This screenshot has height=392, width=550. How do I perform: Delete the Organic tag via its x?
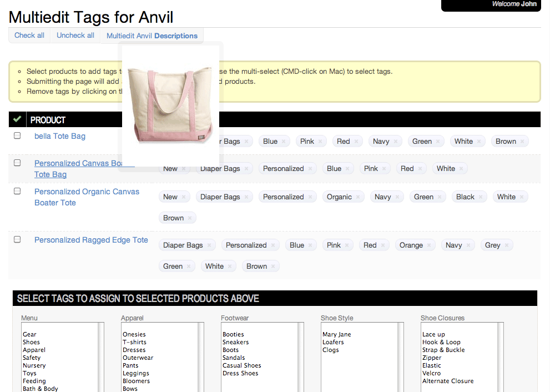357,197
